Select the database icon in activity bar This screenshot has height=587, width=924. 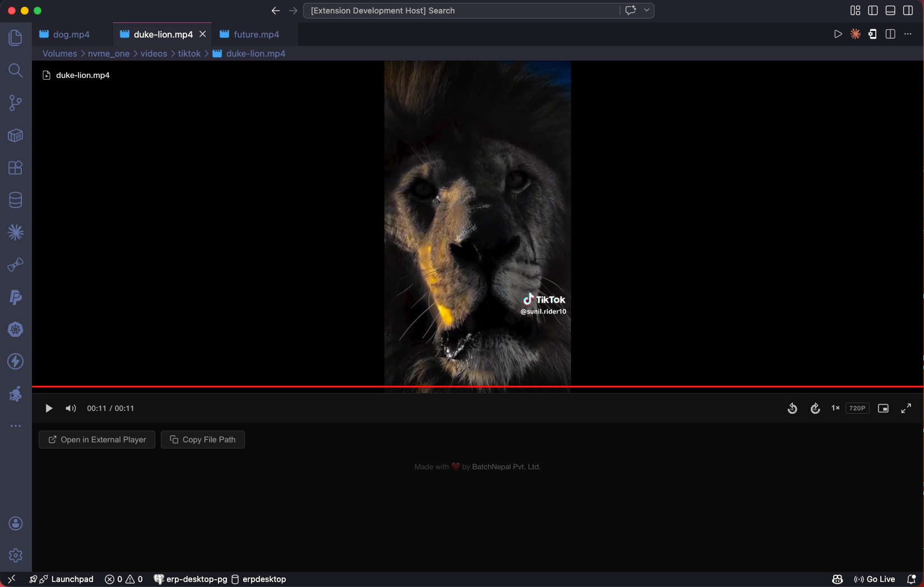coord(15,200)
